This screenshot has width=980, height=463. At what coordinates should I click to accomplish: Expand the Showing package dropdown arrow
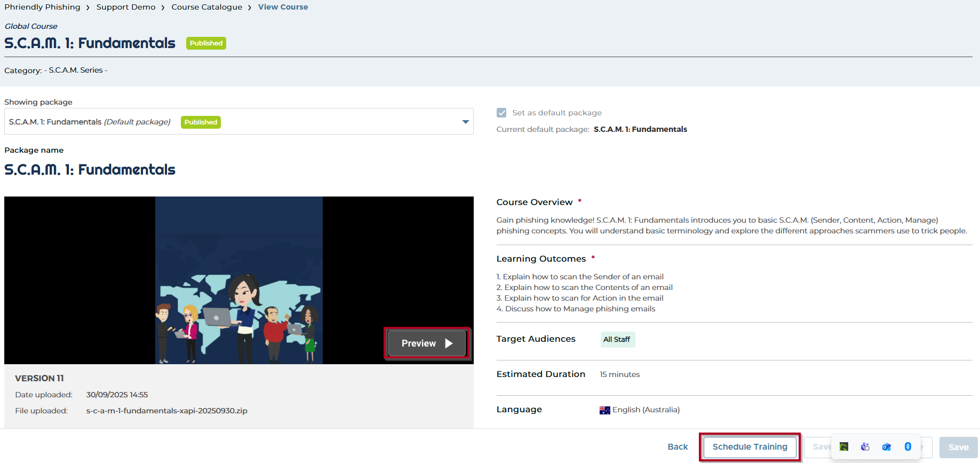tap(465, 122)
